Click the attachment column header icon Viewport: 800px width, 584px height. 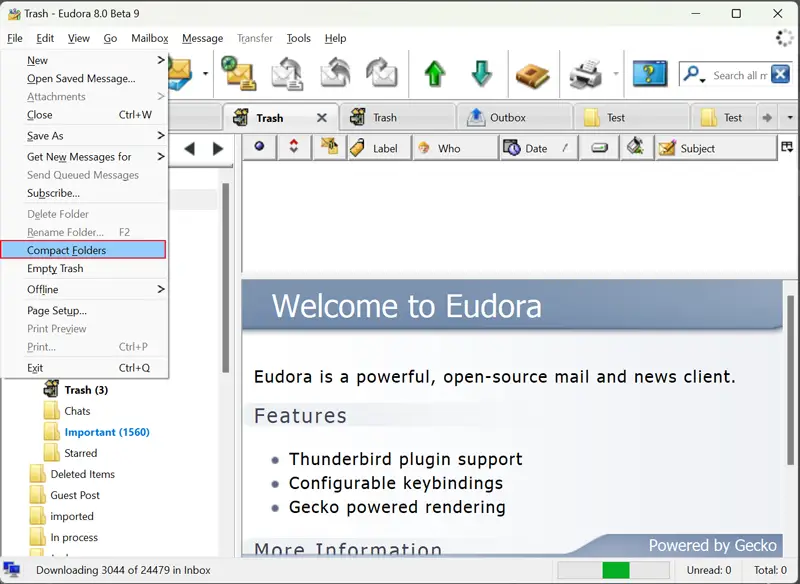pyautogui.click(x=329, y=147)
